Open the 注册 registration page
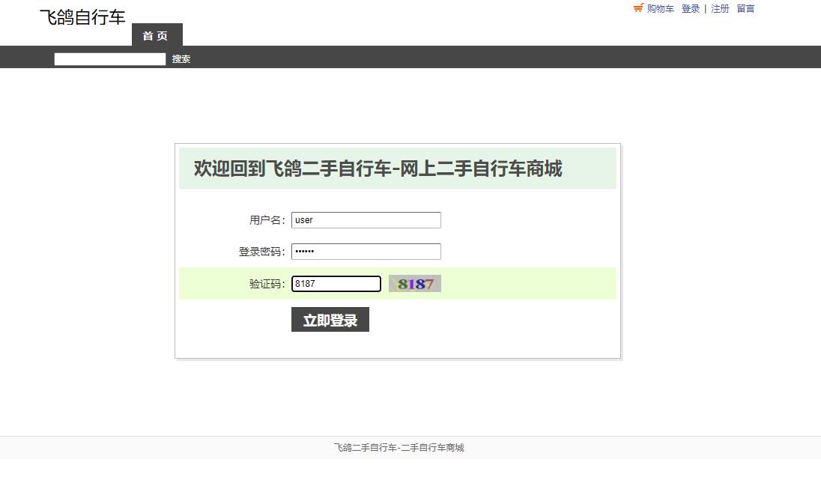Screen dimensions: 821x504 coord(720,8)
